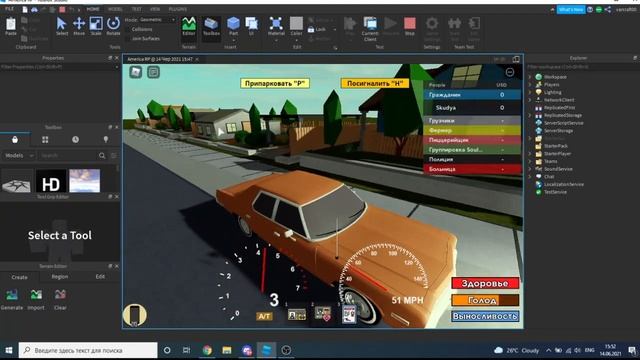Stop the running test session

coord(409,27)
